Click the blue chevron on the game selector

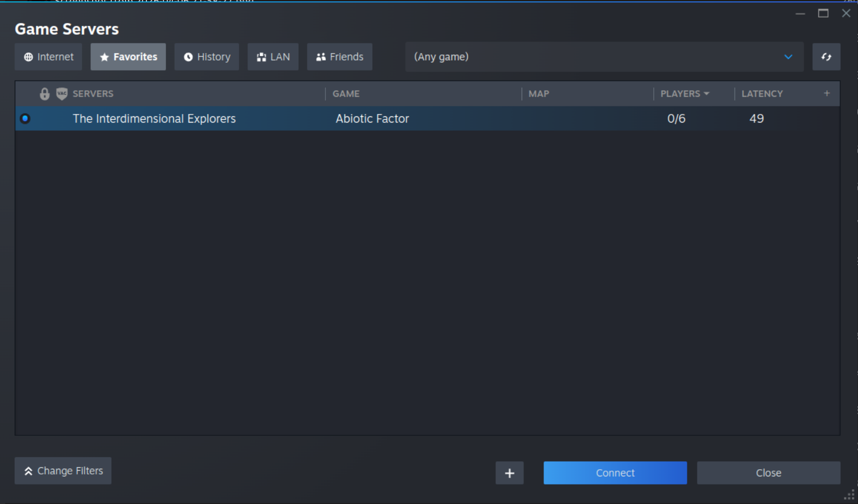[x=787, y=57]
